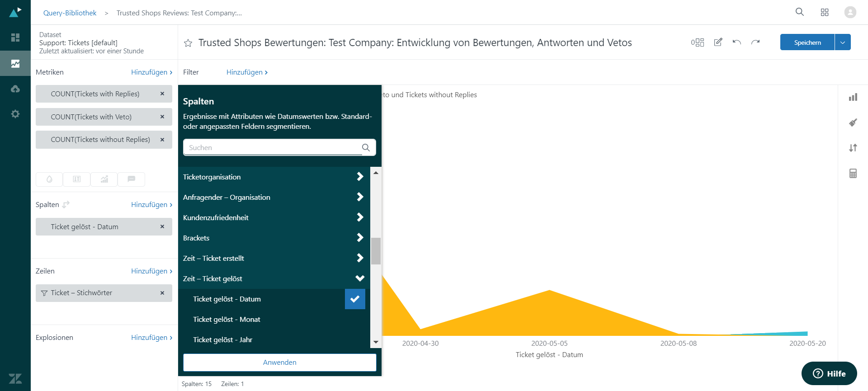
Task: Click the Anwenden button
Action: tap(279, 363)
